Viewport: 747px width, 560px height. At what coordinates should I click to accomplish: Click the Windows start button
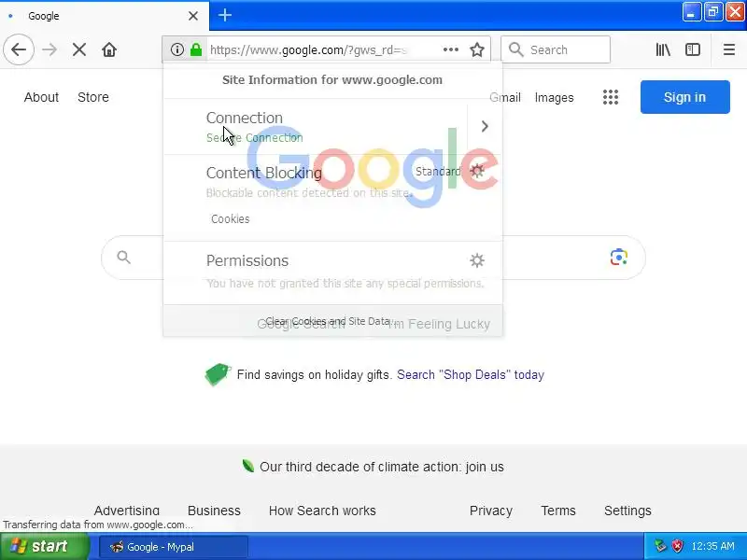[44, 546]
